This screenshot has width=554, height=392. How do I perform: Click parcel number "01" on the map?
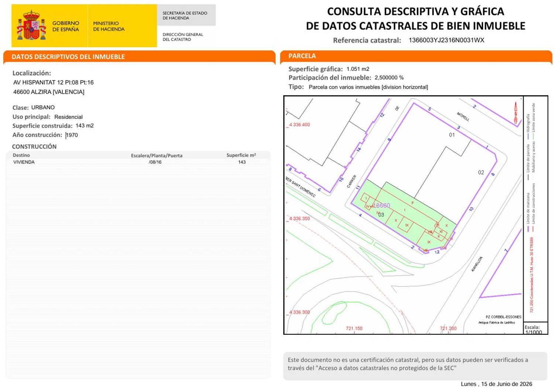point(452,135)
